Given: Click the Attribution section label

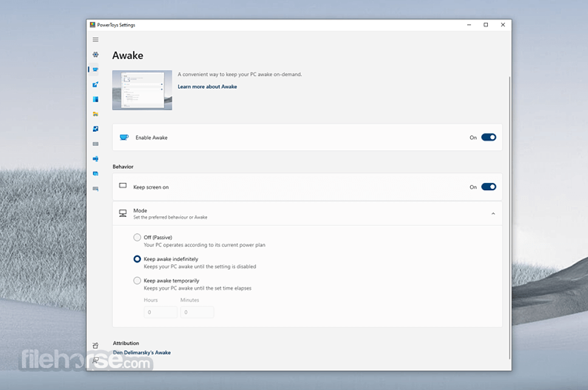Looking at the screenshot, I should [x=126, y=343].
